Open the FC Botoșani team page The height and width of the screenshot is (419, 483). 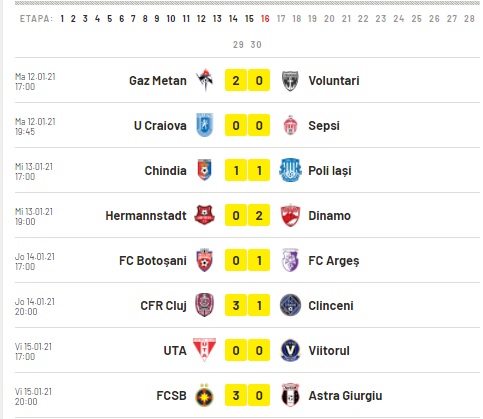tap(153, 261)
